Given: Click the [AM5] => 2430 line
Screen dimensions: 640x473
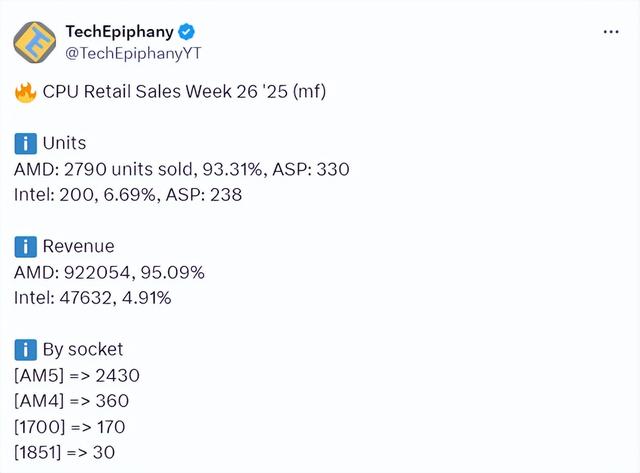Looking at the screenshot, I should click(76, 375).
